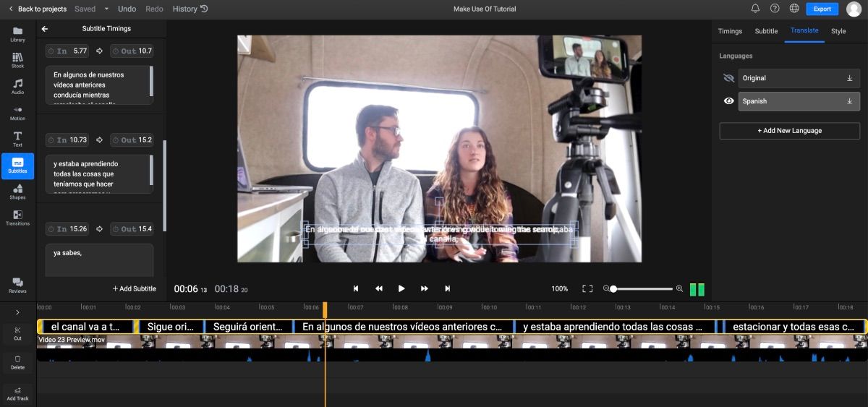Click the Cut scissors tool

(x=17, y=333)
